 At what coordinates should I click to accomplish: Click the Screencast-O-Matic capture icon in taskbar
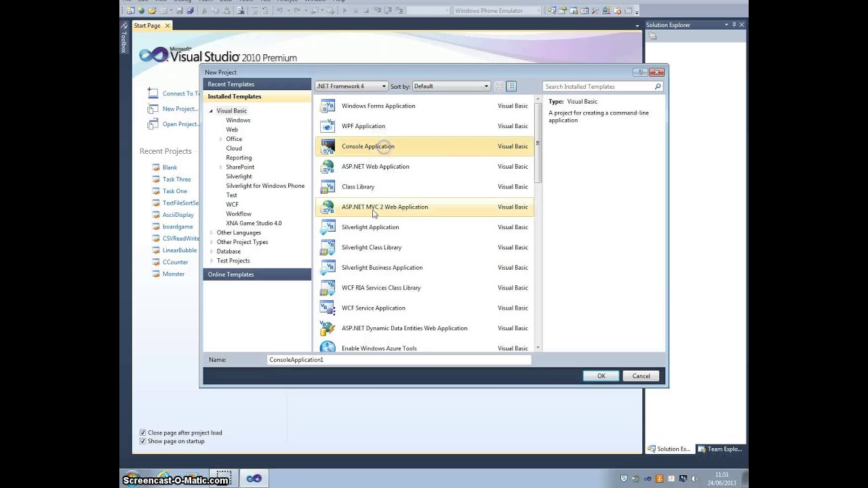point(223,479)
